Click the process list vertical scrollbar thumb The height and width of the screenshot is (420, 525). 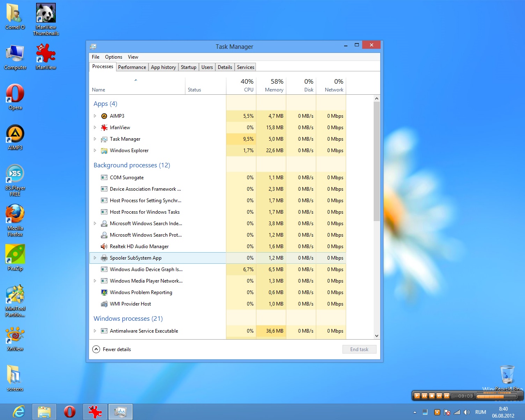click(377, 162)
